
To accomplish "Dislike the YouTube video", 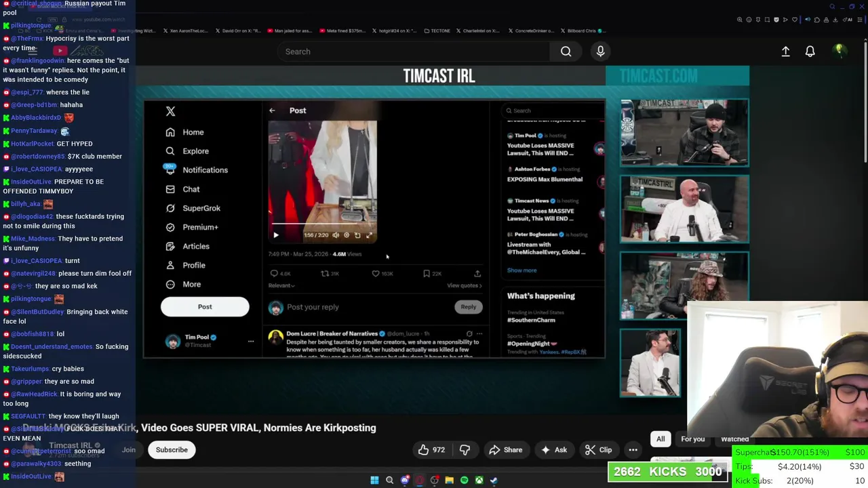I will (x=465, y=450).
